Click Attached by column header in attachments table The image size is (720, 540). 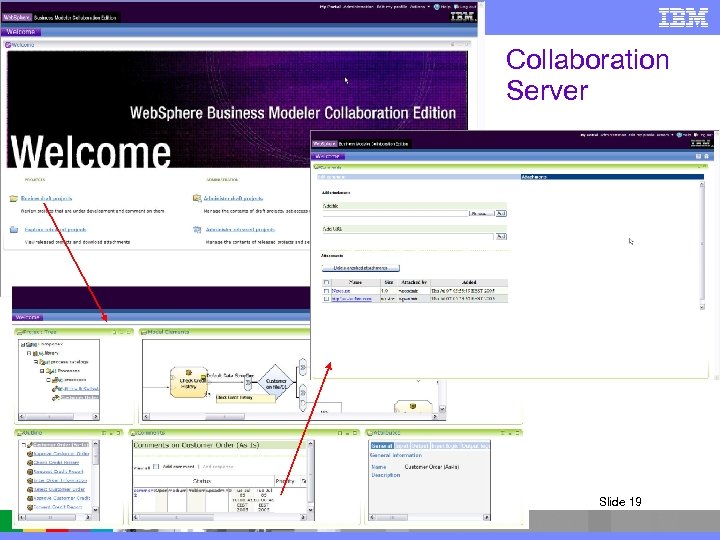414,282
